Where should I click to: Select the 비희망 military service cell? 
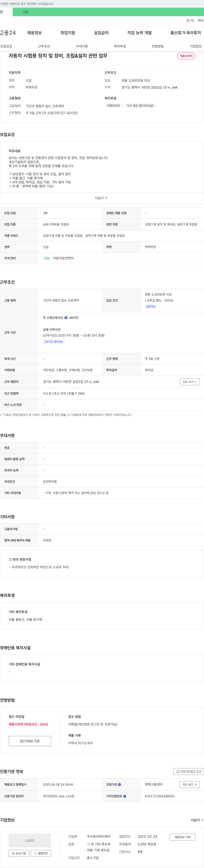click(x=47, y=540)
